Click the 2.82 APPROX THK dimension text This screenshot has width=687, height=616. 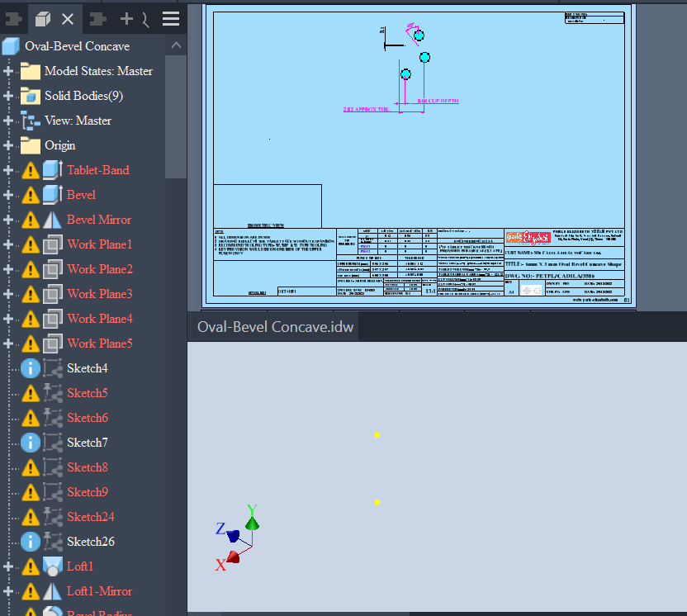(367, 110)
